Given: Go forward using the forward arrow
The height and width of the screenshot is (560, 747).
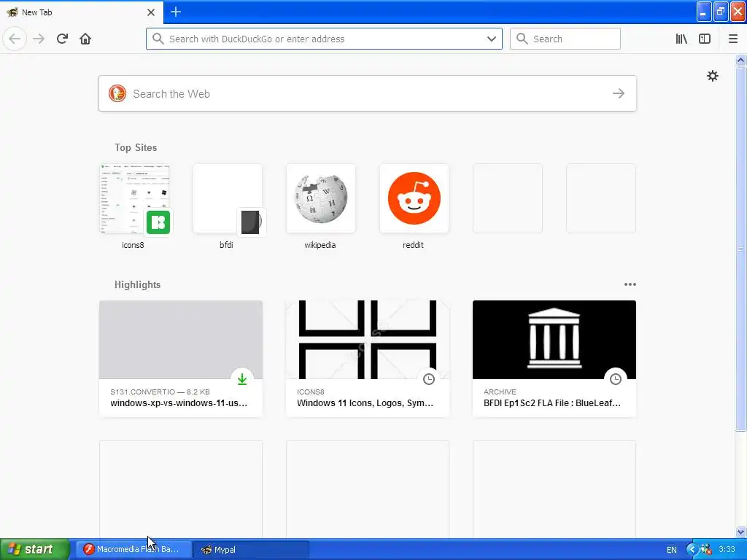Looking at the screenshot, I should (x=39, y=39).
